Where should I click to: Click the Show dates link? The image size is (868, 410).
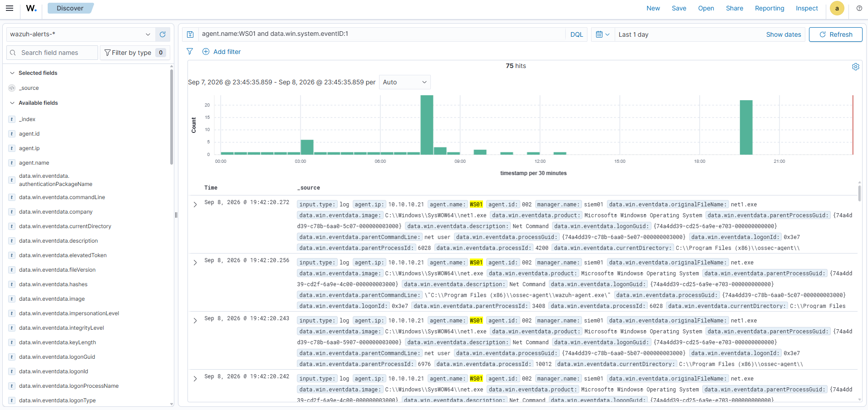coord(783,34)
